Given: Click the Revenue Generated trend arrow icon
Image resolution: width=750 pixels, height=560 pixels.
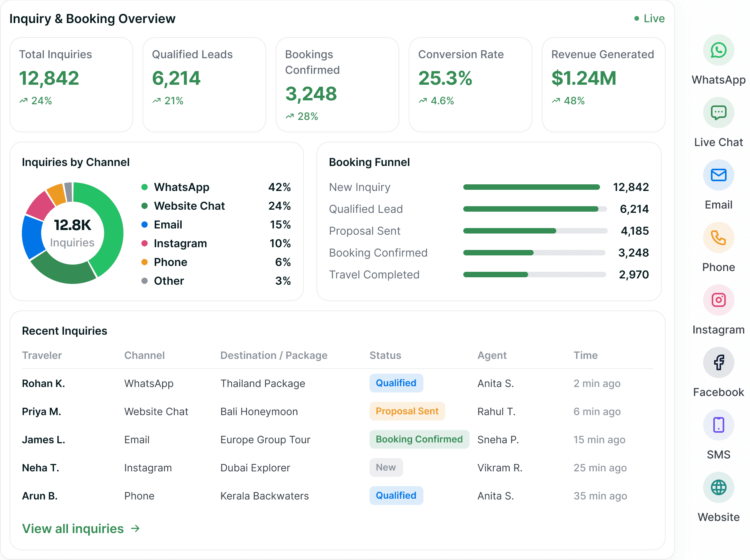Looking at the screenshot, I should click(x=556, y=101).
